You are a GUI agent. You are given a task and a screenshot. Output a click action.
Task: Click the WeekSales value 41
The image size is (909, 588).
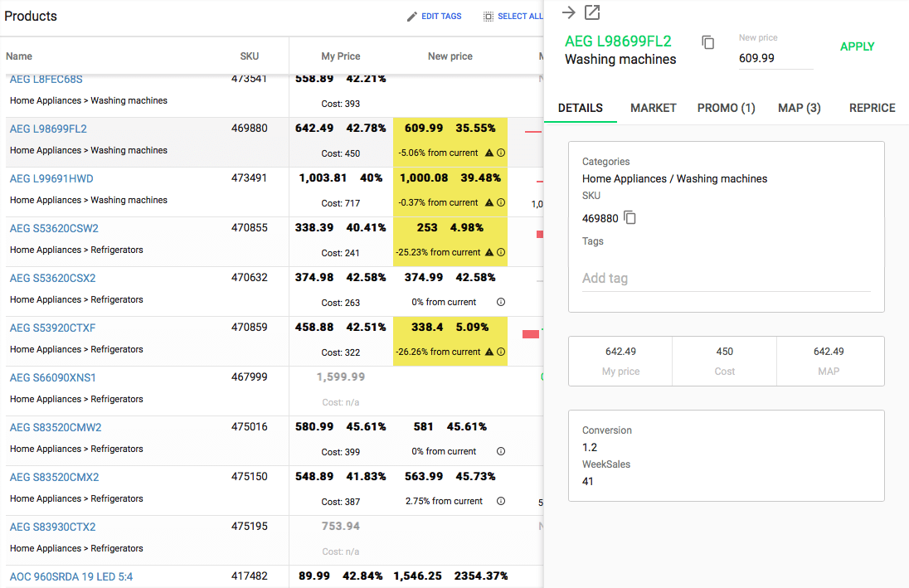588,481
